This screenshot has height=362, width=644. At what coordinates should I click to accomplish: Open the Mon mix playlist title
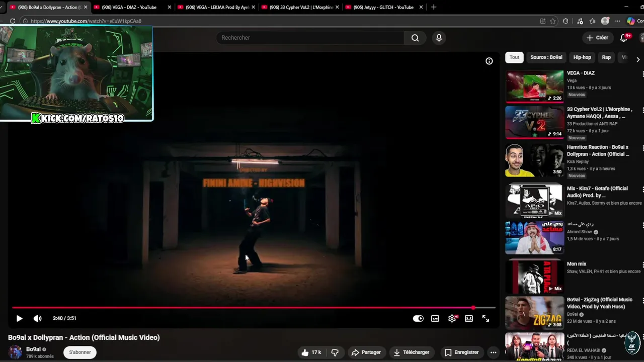(577, 264)
